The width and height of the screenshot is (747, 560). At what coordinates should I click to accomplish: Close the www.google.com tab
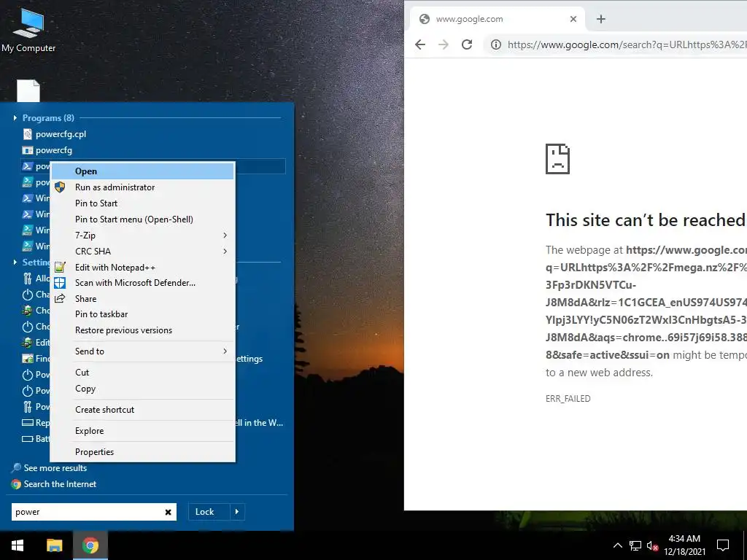coord(573,19)
